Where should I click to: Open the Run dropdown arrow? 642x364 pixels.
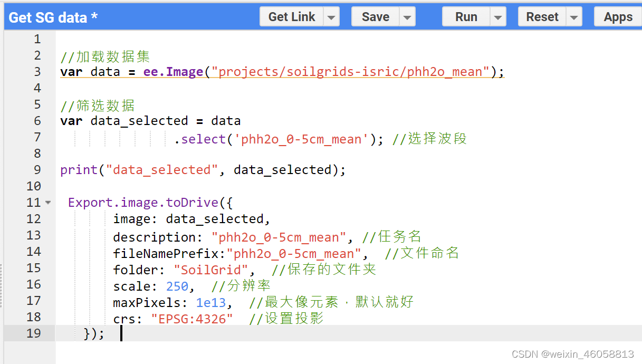pyautogui.click(x=498, y=17)
